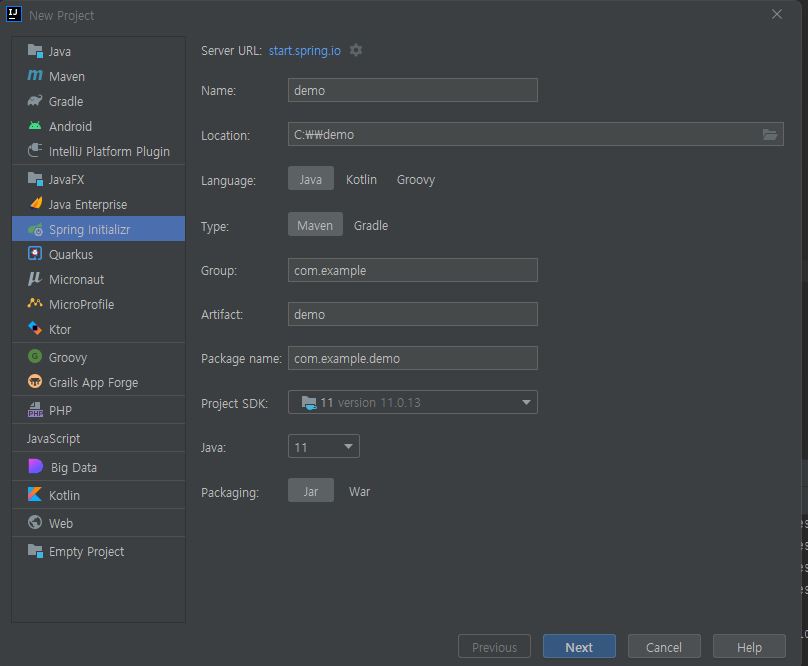Click the SDK folder icon in Project SDK

tap(309, 403)
